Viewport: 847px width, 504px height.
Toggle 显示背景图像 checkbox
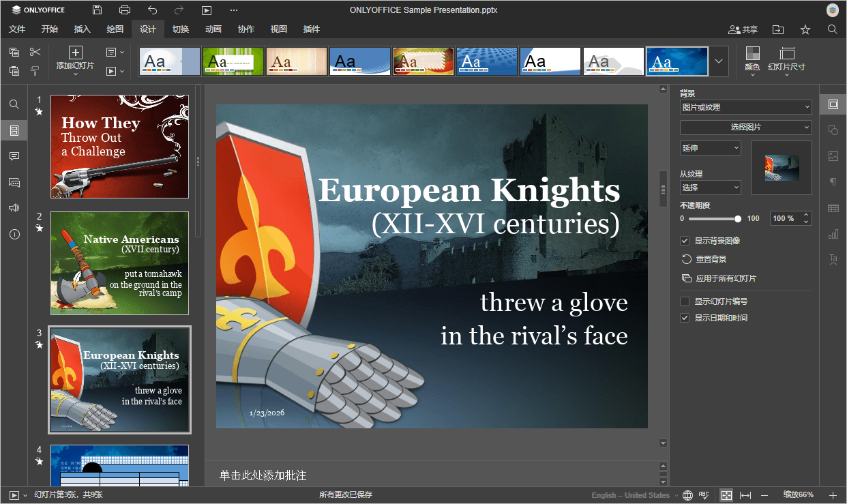[x=685, y=241]
